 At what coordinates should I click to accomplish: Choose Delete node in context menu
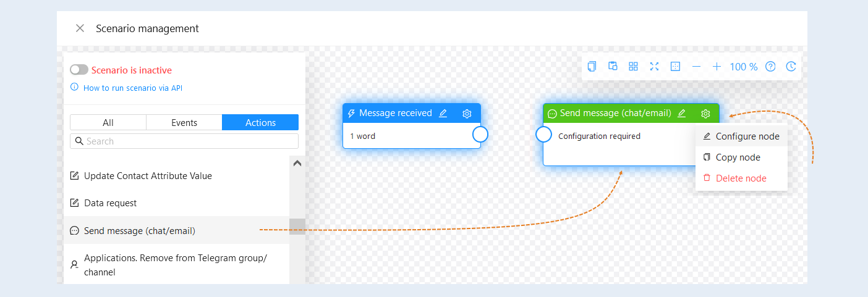(x=741, y=178)
